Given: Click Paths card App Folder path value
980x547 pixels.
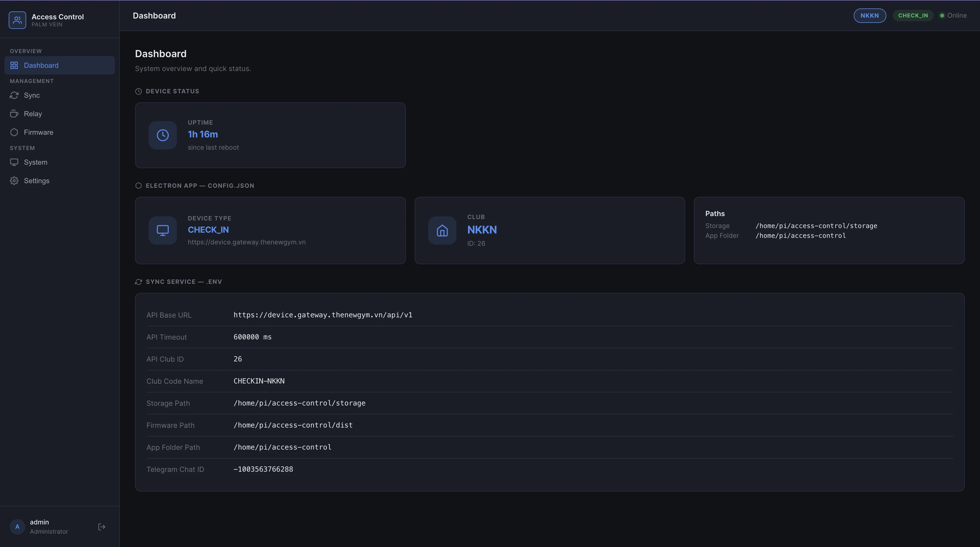Looking at the screenshot, I should point(800,236).
